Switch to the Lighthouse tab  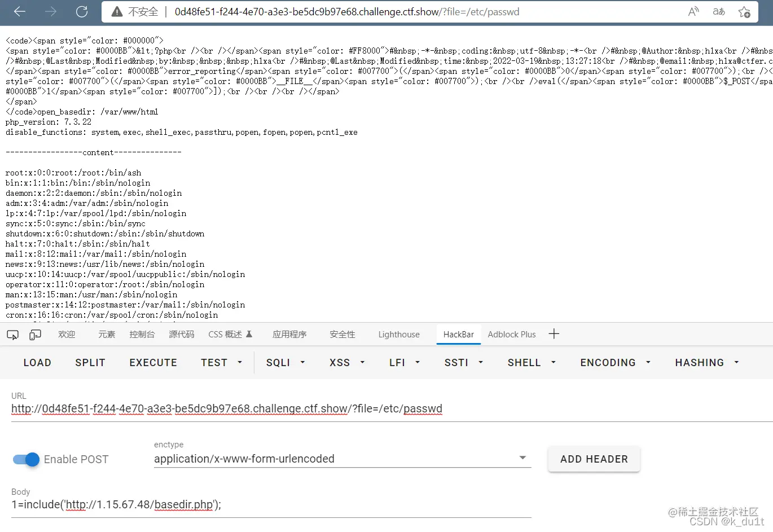(x=399, y=335)
